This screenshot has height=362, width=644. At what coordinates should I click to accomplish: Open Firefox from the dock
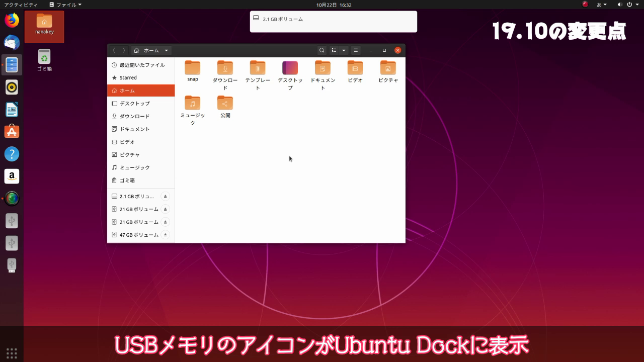point(12,21)
